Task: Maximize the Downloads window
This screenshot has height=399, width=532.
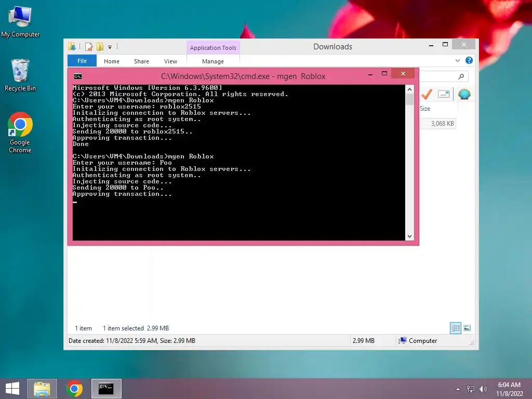Action: click(x=445, y=45)
